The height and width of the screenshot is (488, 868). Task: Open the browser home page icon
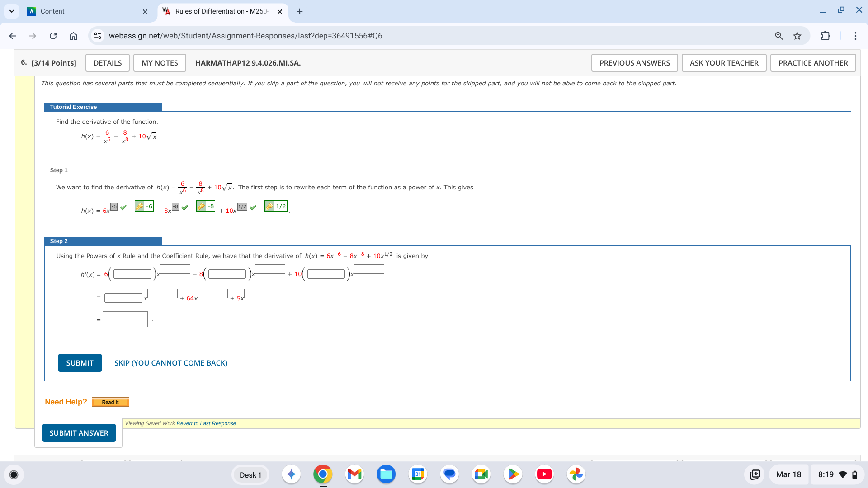pyautogui.click(x=73, y=36)
